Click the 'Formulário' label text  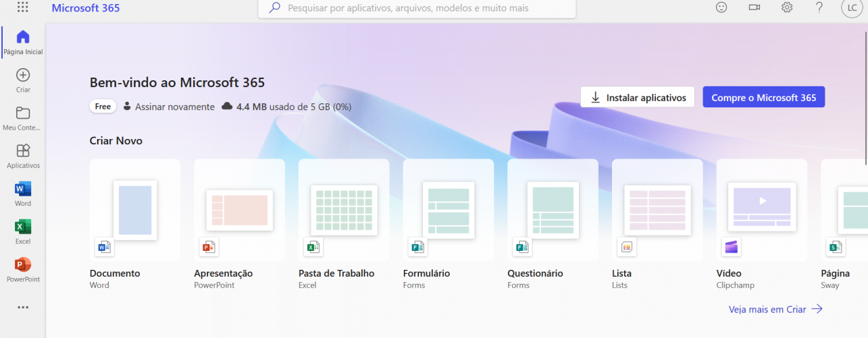coord(426,273)
